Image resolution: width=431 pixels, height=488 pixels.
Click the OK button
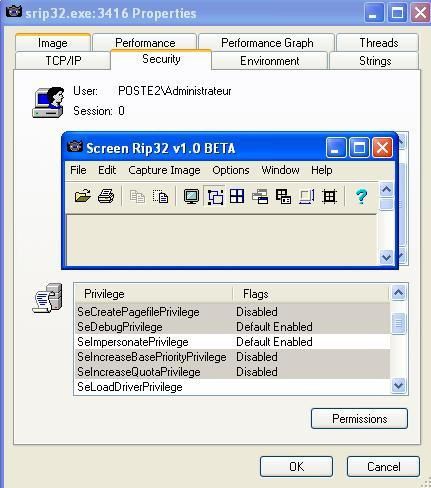click(296, 466)
